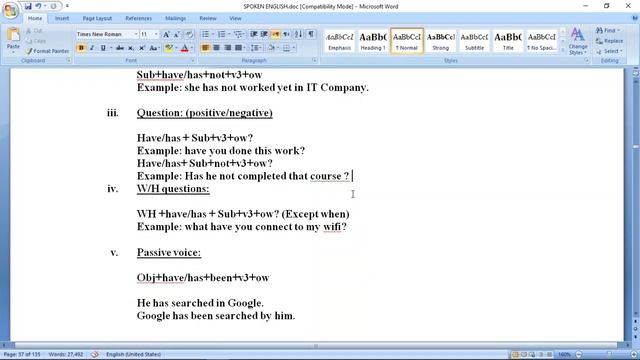Apply the red font color
This screenshot has height=360, width=640.
pos(184,48)
